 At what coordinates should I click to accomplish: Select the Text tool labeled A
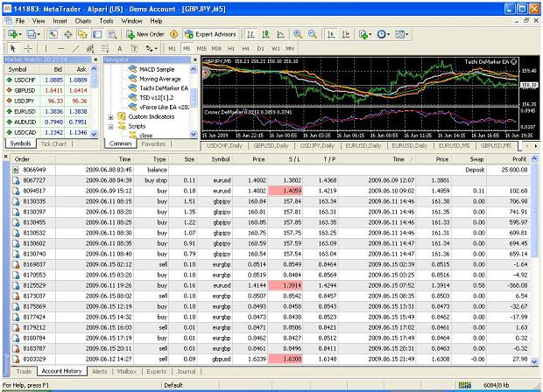pos(119,48)
